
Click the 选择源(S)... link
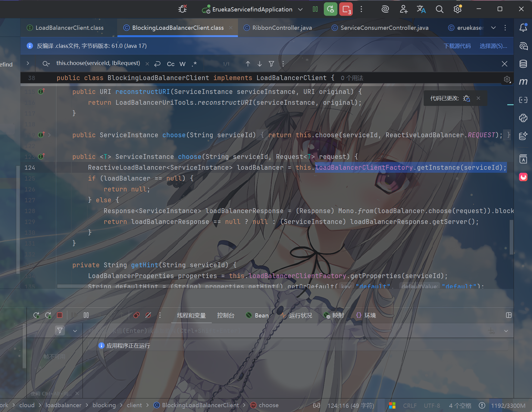click(493, 46)
